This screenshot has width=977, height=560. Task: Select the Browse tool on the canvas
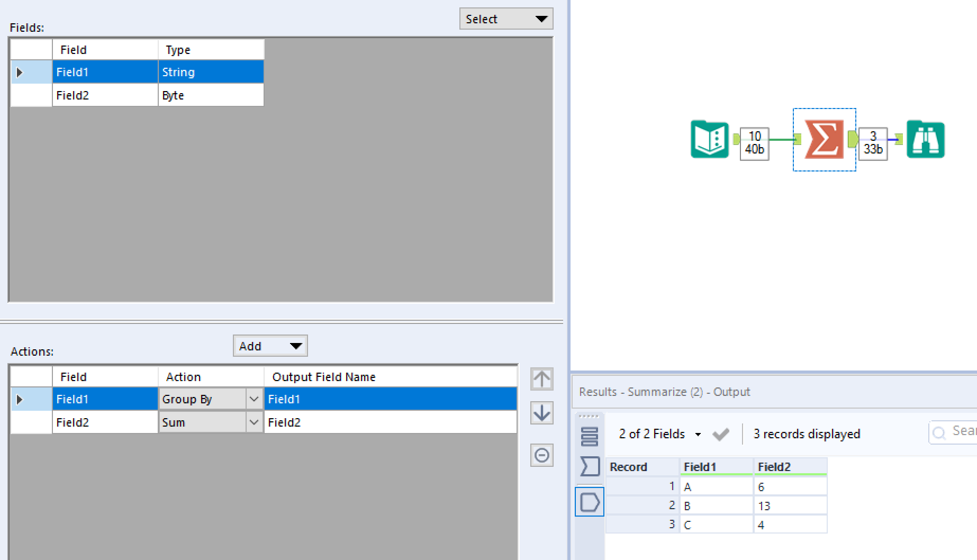coord(925,140)
